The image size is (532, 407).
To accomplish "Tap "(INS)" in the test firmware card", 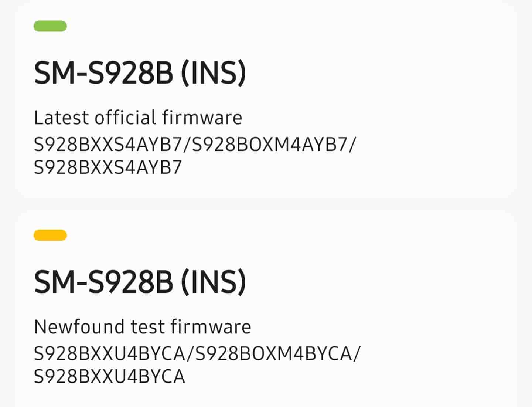I will (214, 282).
